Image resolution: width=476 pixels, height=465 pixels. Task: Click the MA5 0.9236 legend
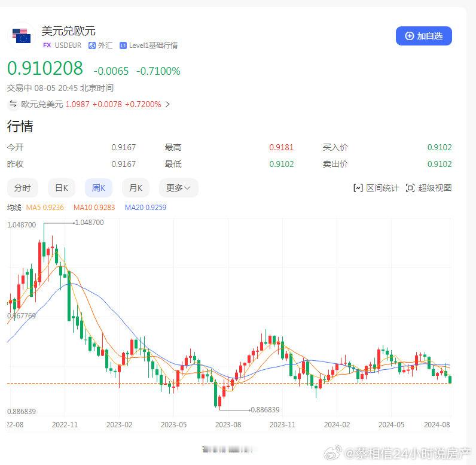click(x=45, y=208)
